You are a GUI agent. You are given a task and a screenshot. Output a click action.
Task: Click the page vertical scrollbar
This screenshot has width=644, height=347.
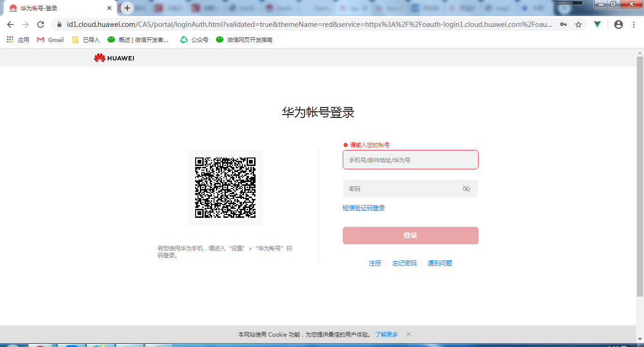coord(640,176)
